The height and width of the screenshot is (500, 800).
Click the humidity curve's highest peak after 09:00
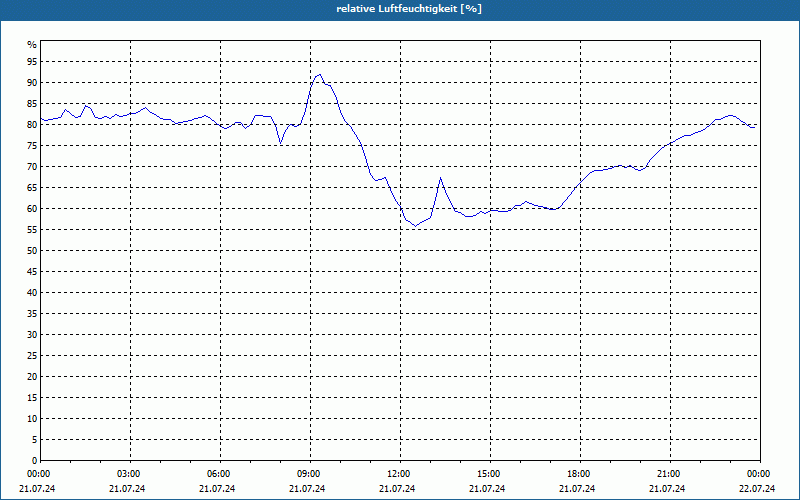pyautogui.click(x=319, y=74)
